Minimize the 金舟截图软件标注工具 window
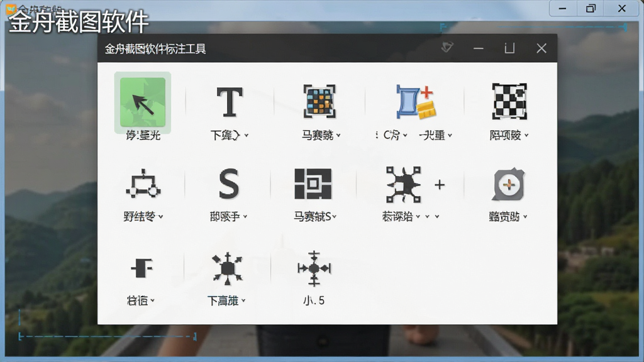The image size is (644, 362). click(x=478, y=48)
